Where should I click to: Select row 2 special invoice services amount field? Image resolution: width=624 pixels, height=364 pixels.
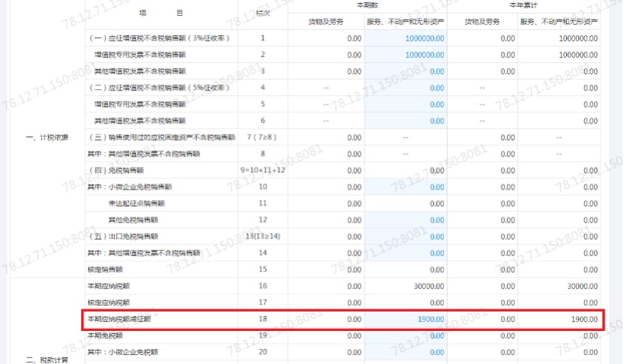point(406,55)
